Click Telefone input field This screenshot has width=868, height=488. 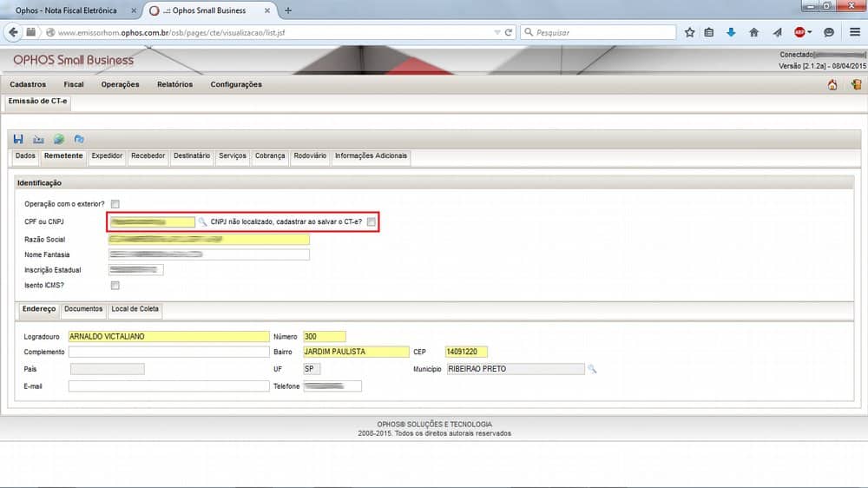coord(332,386)
